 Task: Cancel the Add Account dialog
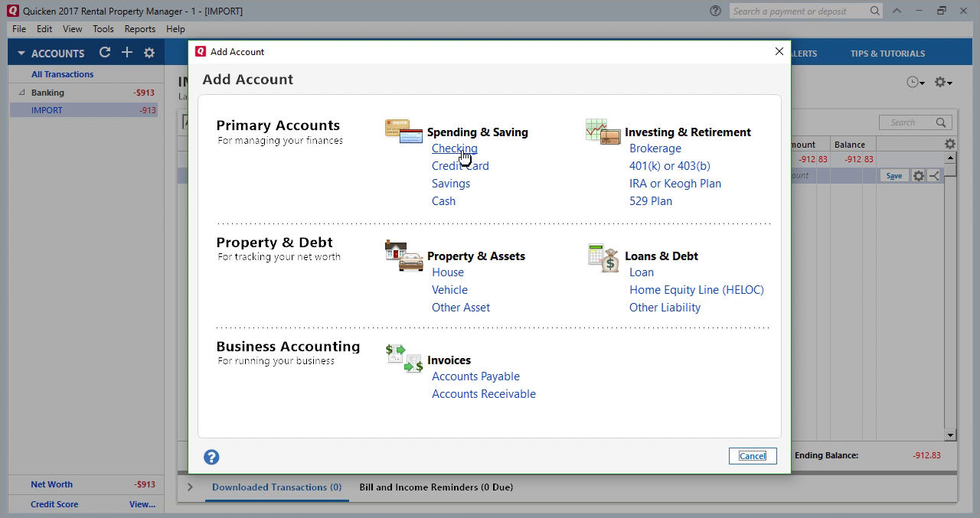click(x=753, y=456)
